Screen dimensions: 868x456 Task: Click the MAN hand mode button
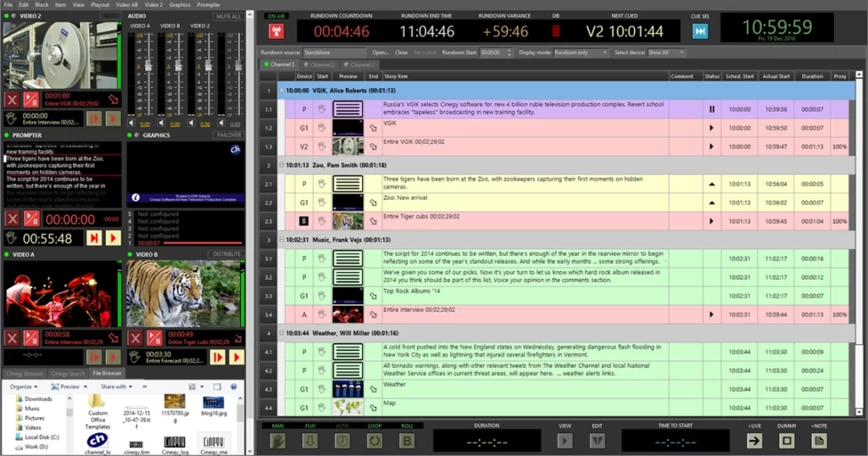click(x=277, y=441)
